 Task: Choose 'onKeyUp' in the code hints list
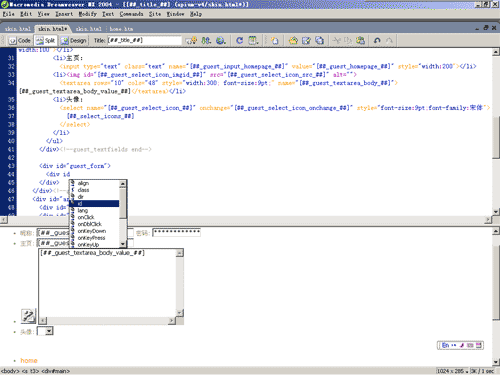point(88,245)
